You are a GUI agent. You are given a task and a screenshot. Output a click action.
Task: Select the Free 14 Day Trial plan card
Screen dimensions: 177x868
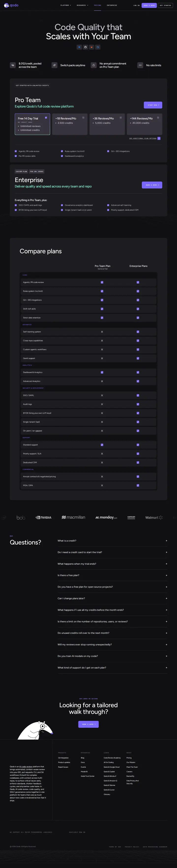pyautogui.click(x=32, y=124)
